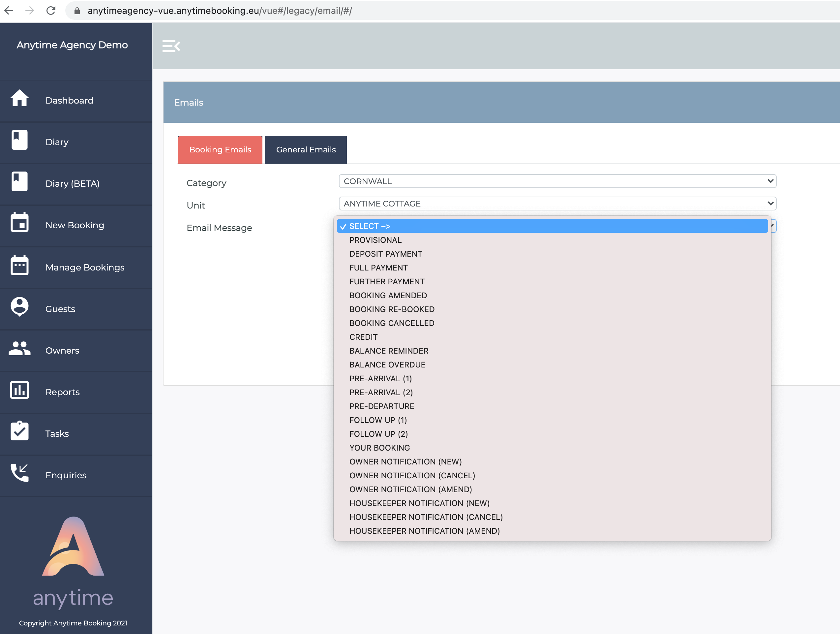Select HOUSEKEEPER NOTIFICATION (AMEND) option
The height and width of the screenshot is (634, 840).
pos(552,531)
